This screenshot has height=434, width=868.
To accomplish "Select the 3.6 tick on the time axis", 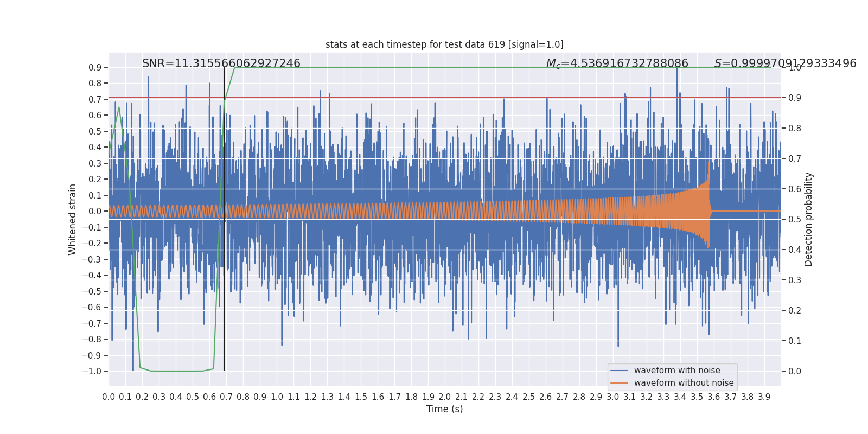I will [714, 397].
